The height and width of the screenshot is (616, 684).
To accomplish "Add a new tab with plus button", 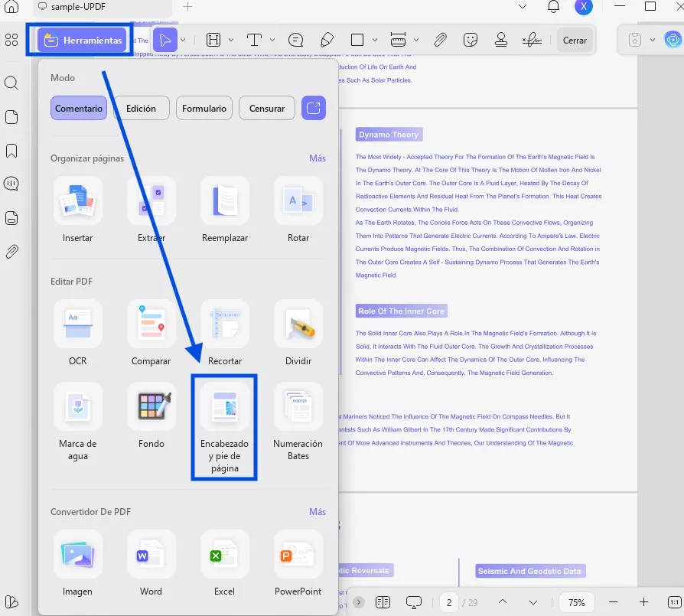I will [x=187, y=7].
